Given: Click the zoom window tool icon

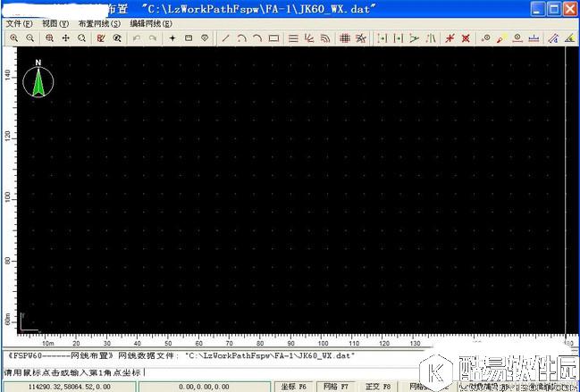Looking at the screenshot, I should pyautogui.click(x=48, y=38).
